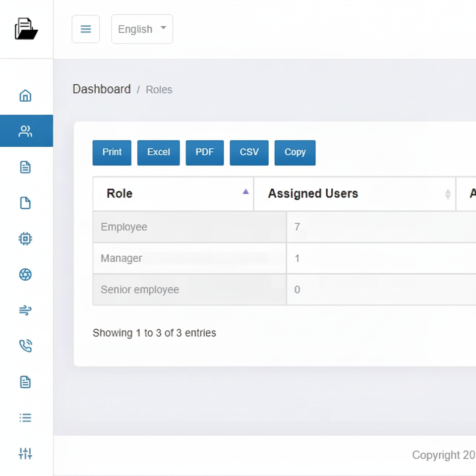Sort by the Assigned Users column

(355, 193)
